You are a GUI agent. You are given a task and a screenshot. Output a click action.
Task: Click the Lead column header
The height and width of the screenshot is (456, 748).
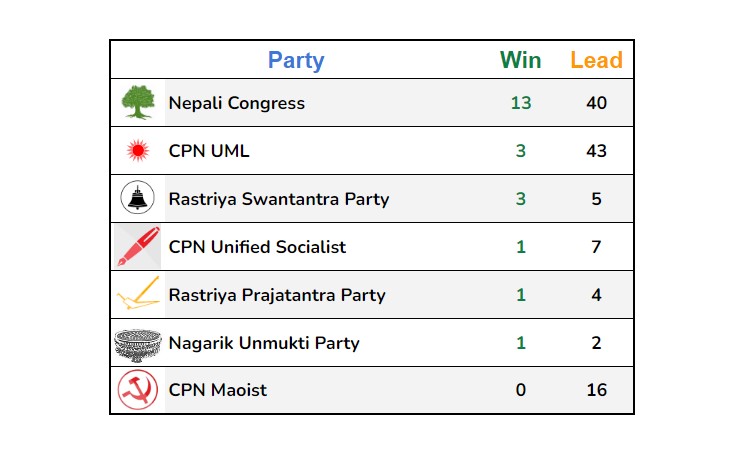tap(597, 60)
